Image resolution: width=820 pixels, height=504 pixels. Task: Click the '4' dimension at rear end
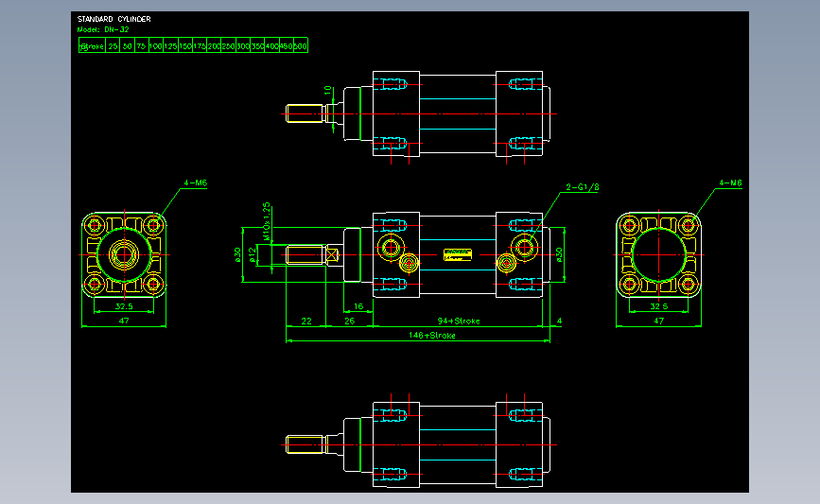tap(559, 321)
